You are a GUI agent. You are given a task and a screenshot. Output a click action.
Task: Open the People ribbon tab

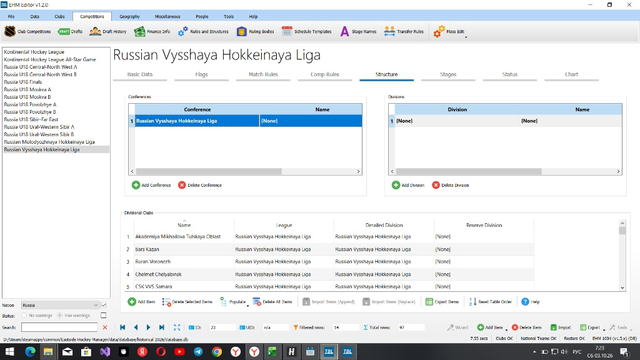click(x=202, y=16)
